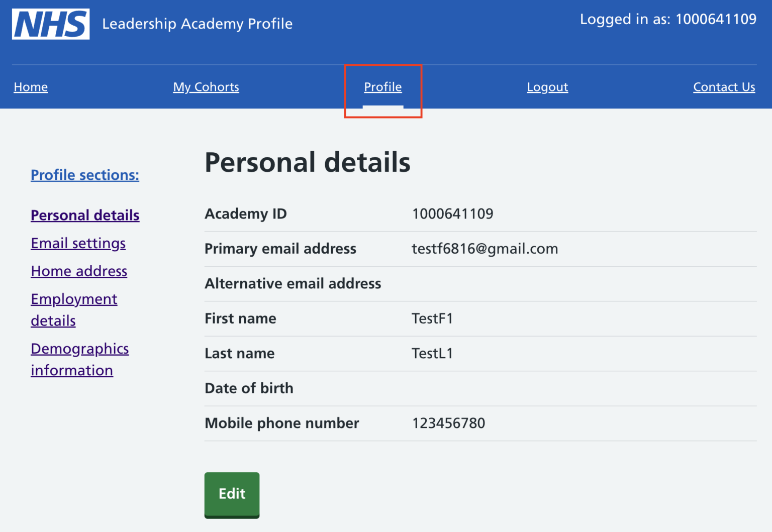The width and height of the screenshot is (772, 532).
Task: Click the last name value TestL1
Action: click(432, 354)
